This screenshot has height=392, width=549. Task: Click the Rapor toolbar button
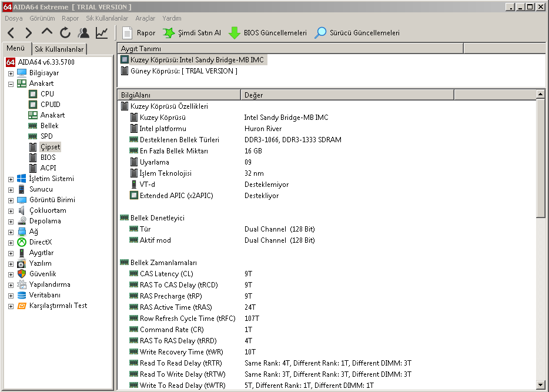pyautogui.click(x=139, y=33)
